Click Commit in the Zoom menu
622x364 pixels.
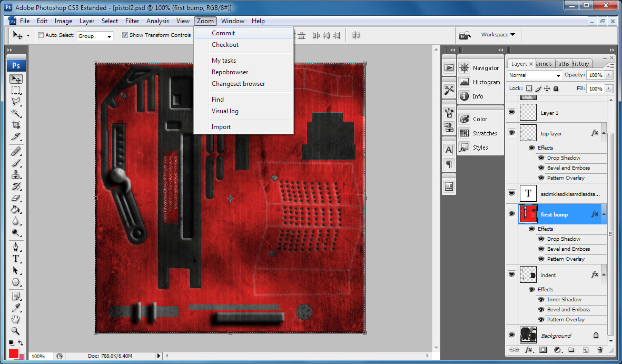(x=223, y=33)
